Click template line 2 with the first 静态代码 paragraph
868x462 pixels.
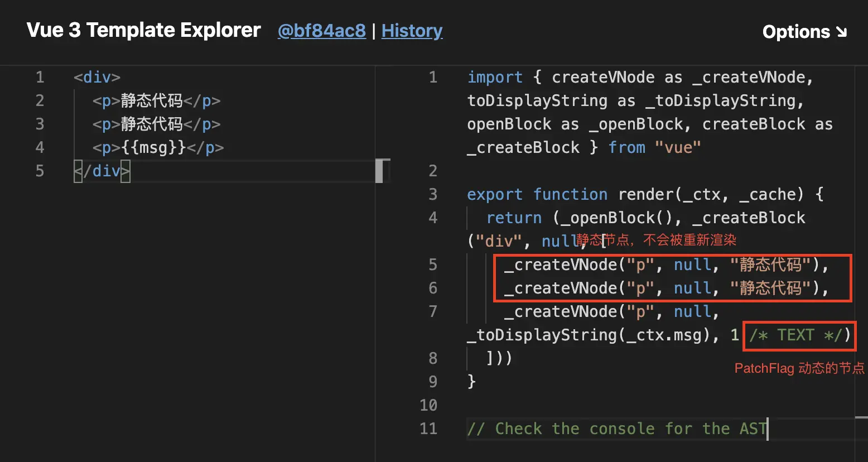(x=157, y=100)
